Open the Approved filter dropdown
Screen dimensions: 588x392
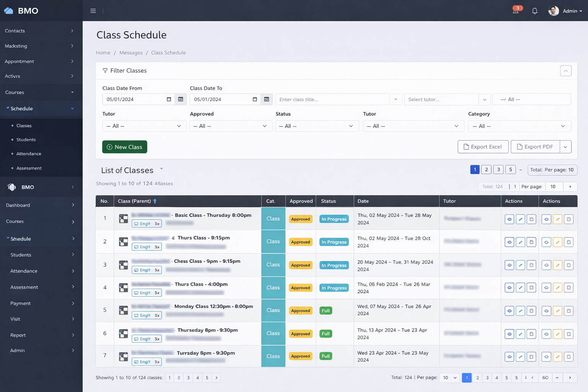(230, 126)
